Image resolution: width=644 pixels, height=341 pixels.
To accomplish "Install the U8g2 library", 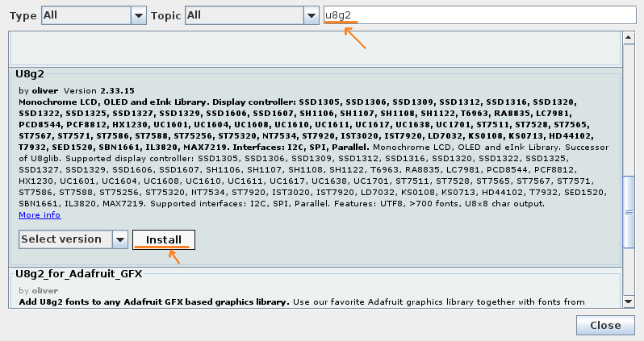I will [164, 239].
